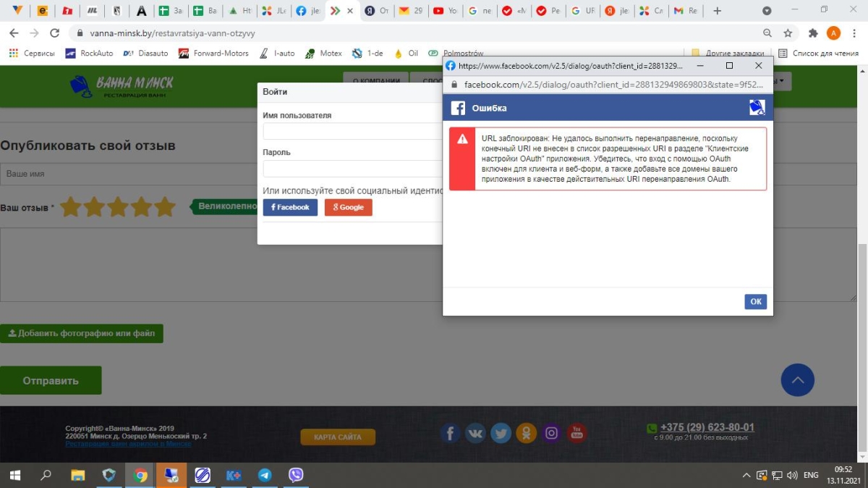
Task: Open the Odnoklassniki icon in the footer
Action: click(x=526, y=433)
